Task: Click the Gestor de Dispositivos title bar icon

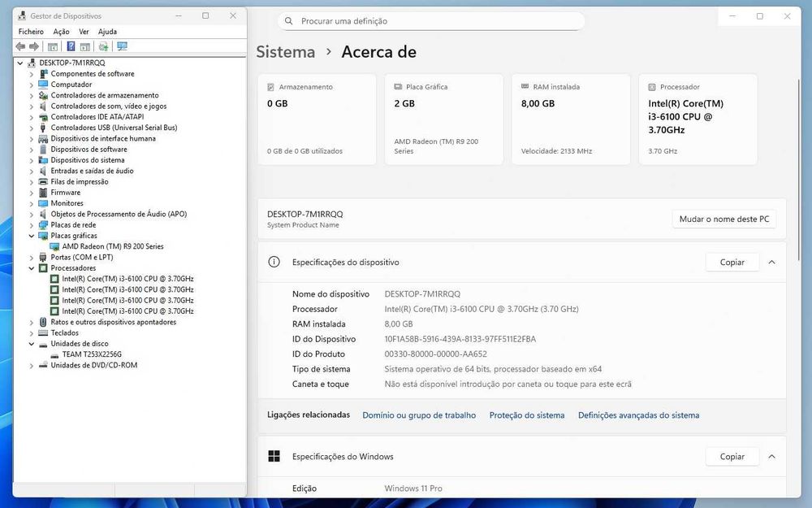Action: [22, 15]
